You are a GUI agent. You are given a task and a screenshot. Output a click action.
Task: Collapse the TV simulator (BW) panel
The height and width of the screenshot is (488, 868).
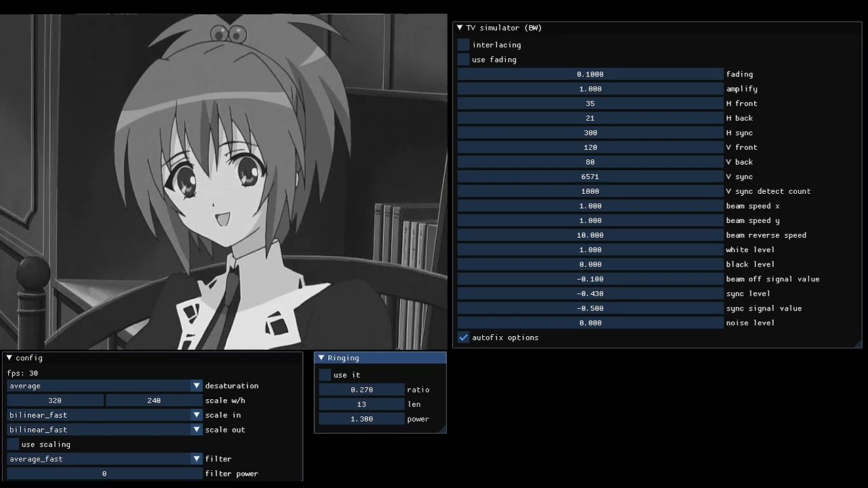coord(460,28)
